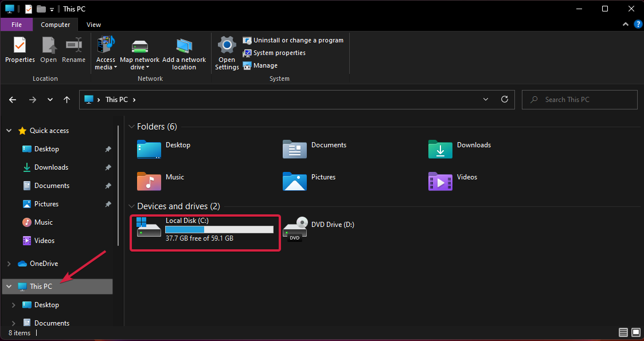Refresh the This PC view

[505, 99]
